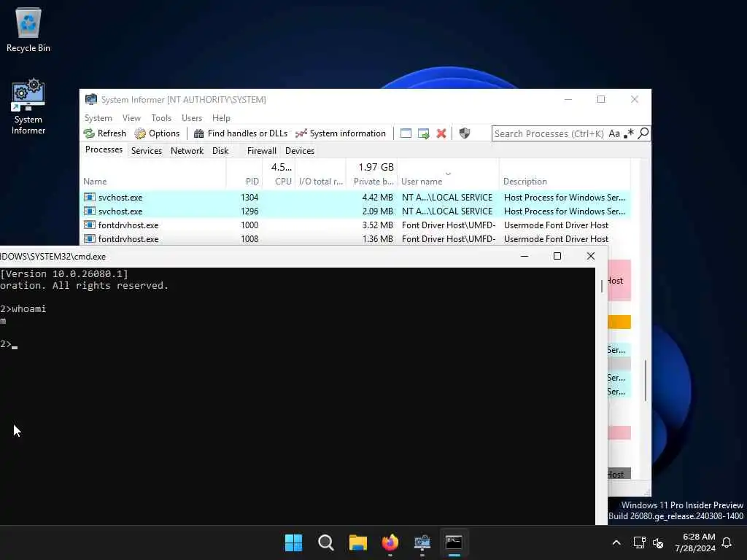
Task: Click the System Informer process list scrollbar
Action: 646,380
